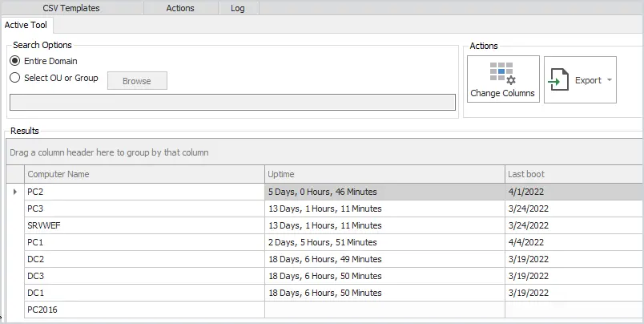Click the Export file arrow icon
Viewport: 644px width, 324px height.
(x=558, y=79)
